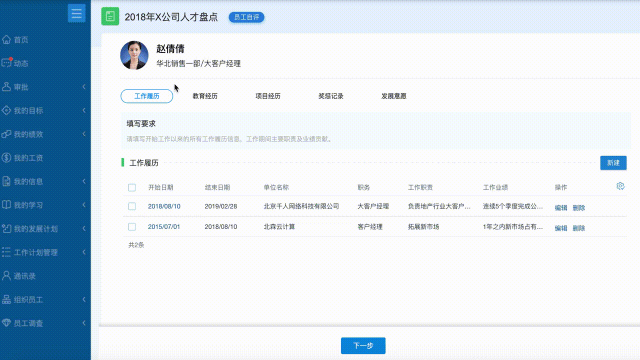640x360 pixels.
Task: Edit the 北森云计算 record
Action: click(561, 228)
